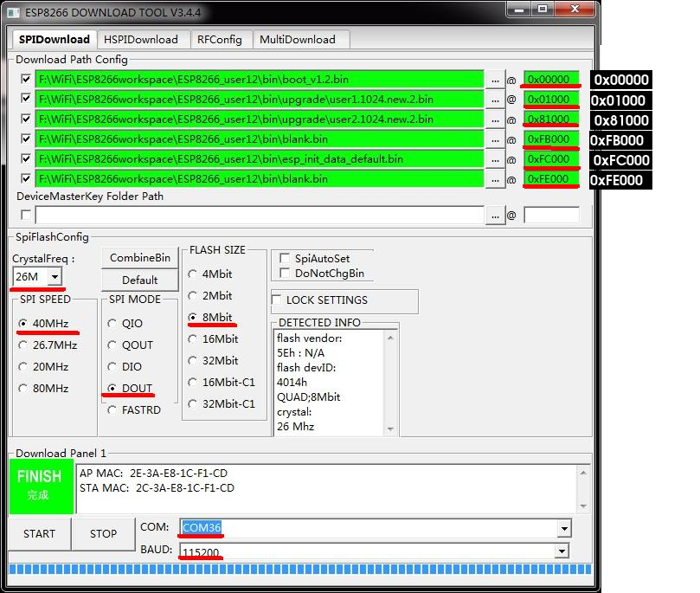Set flash size to 2Mbit

tap(209, 295)
